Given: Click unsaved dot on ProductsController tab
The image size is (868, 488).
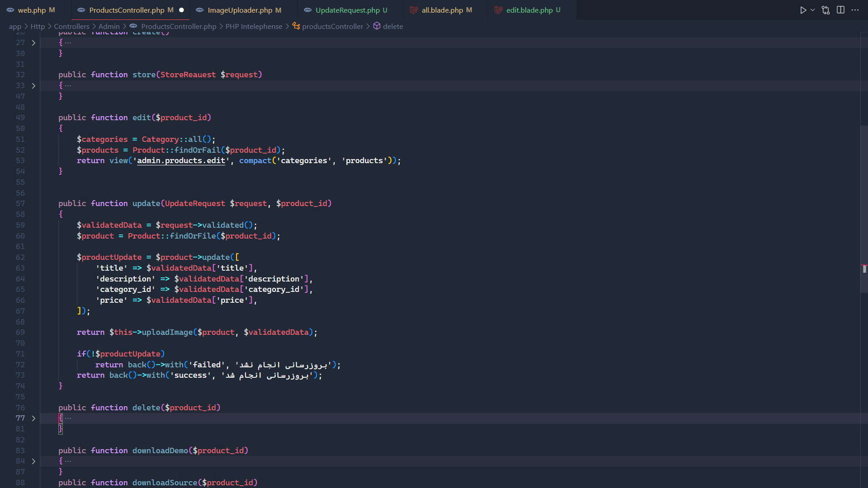Looking at the screenshot, I should pyautogui.click(x=182, y=10).
